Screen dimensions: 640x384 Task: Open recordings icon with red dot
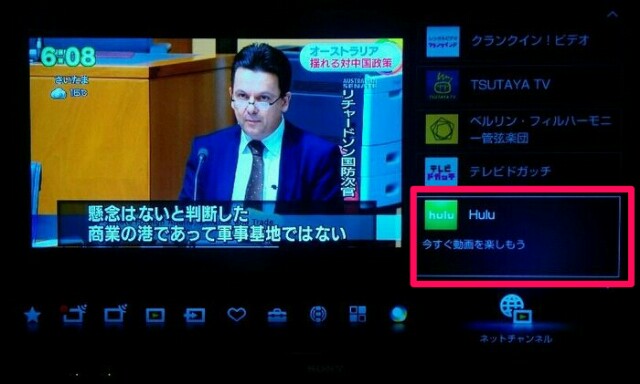[73, 313]
